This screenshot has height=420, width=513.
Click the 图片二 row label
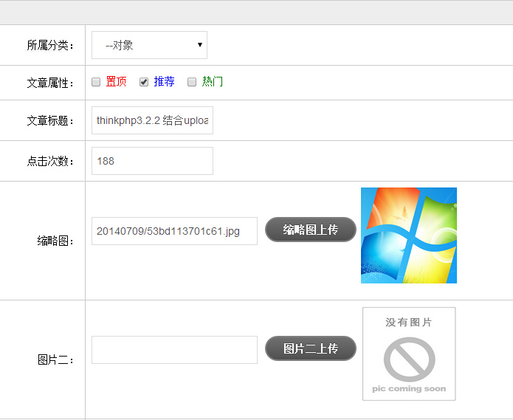coord(55,360)
